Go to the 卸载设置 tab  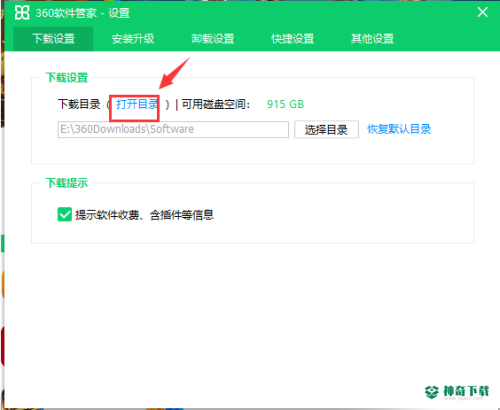(213, 39)
